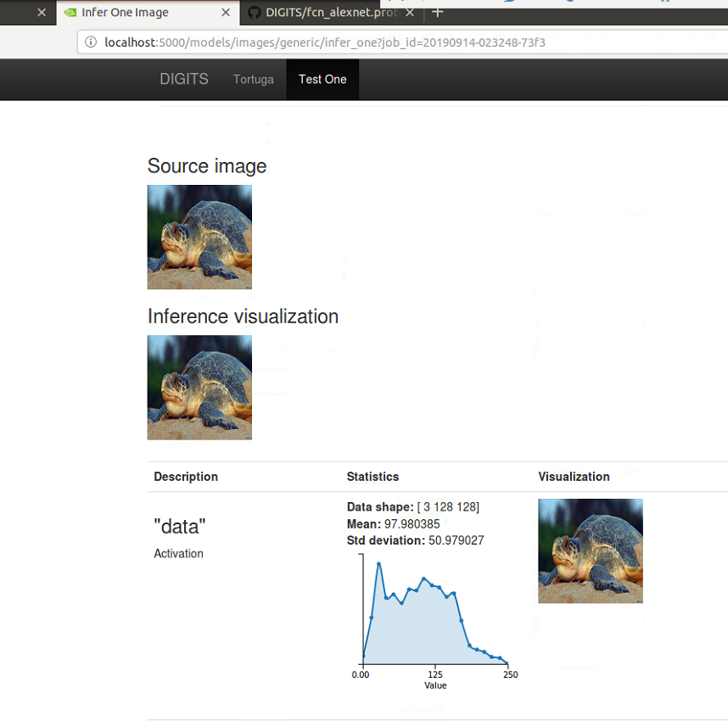Click the Statistics column header
728x721 pixels.
point(371,477)
